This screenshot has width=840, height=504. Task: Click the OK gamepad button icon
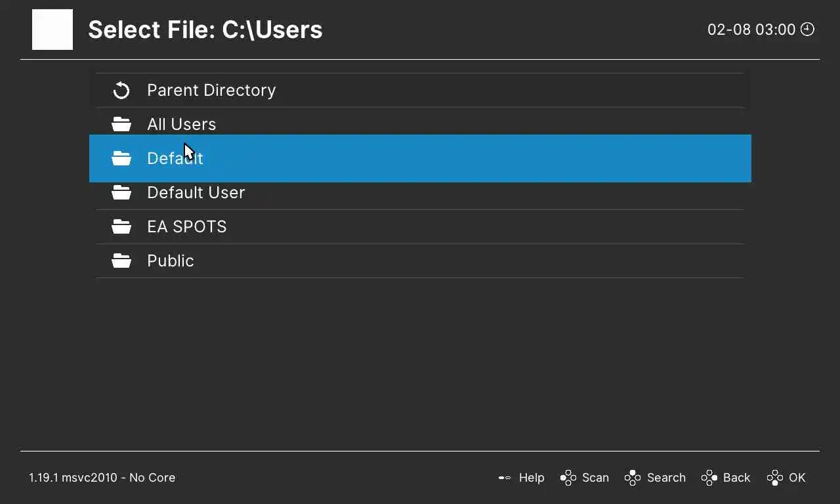click(774, 478)
